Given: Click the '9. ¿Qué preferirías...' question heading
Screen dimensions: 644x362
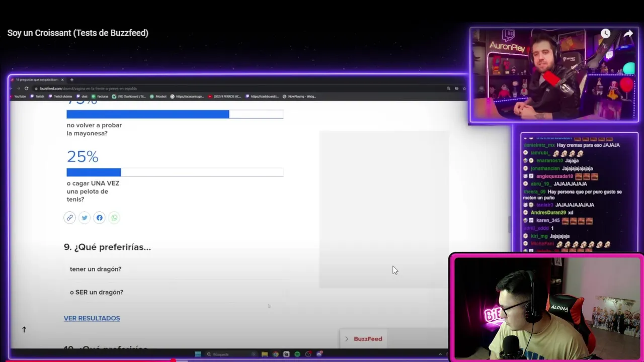Looking at the screenshot, I should [x=107, y=247].
